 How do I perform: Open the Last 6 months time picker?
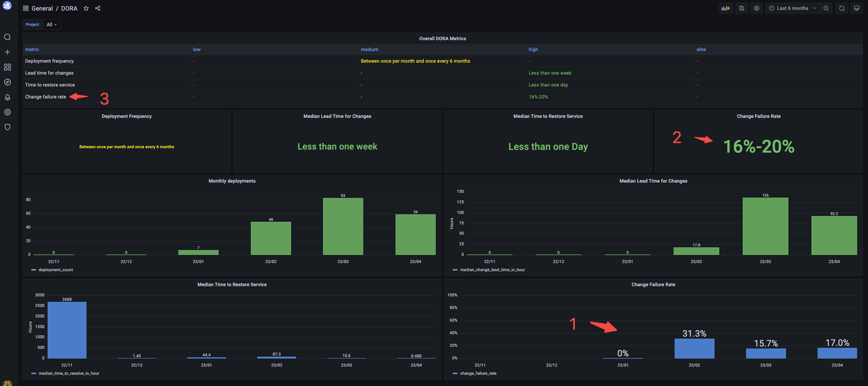pyautogui.click(x=792, y=8)
